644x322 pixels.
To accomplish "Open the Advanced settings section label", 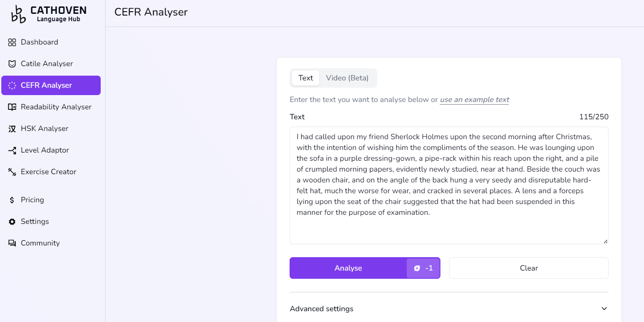I will pos(322,309).
